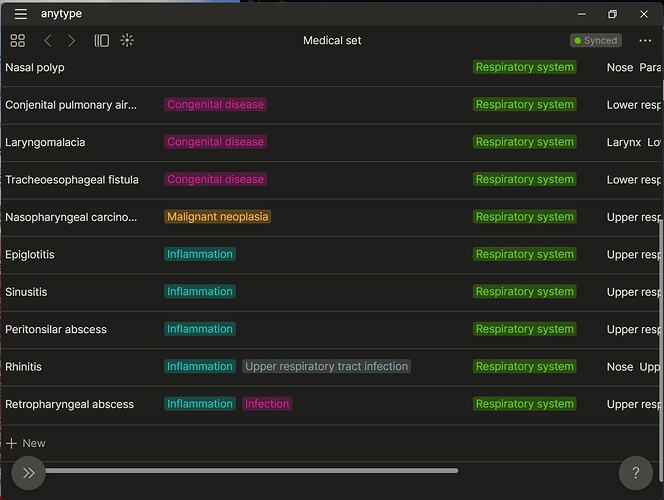This screenshot has width=664, height=500.
Task: Click Congenital disease tag for Tracheoesophageal fistula
Action: pos(215,180)
